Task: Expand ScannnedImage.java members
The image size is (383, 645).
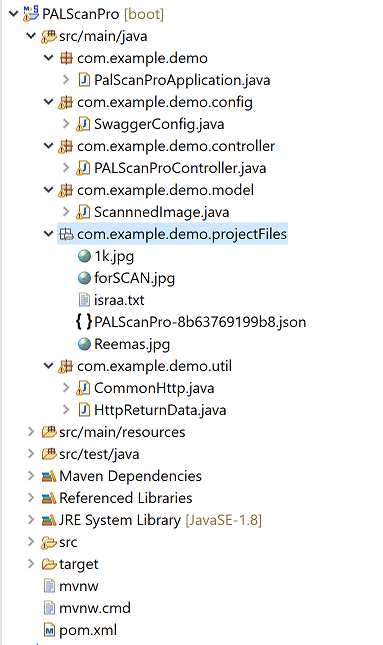Action: pyautogui.click(x=66, y=212)
